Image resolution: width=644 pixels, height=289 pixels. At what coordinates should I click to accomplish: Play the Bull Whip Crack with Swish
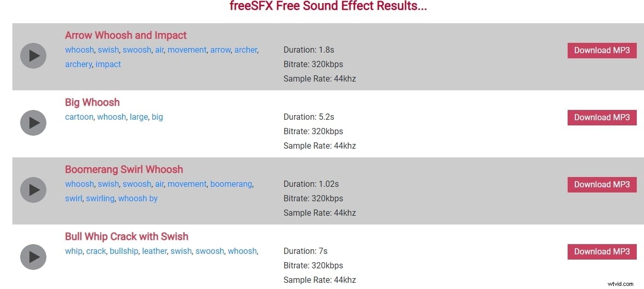click(33, 257)
